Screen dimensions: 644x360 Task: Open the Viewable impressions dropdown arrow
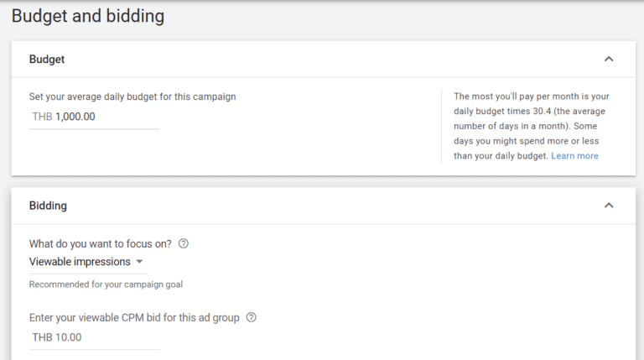pos(139,262)
